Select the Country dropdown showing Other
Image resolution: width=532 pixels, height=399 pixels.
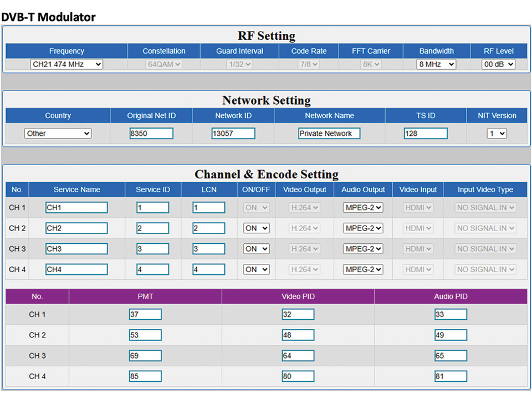(x=58, y=134)
